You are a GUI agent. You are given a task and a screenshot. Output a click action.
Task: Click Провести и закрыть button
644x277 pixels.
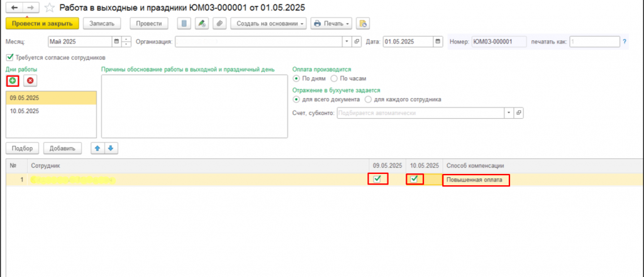pos(42,23)
